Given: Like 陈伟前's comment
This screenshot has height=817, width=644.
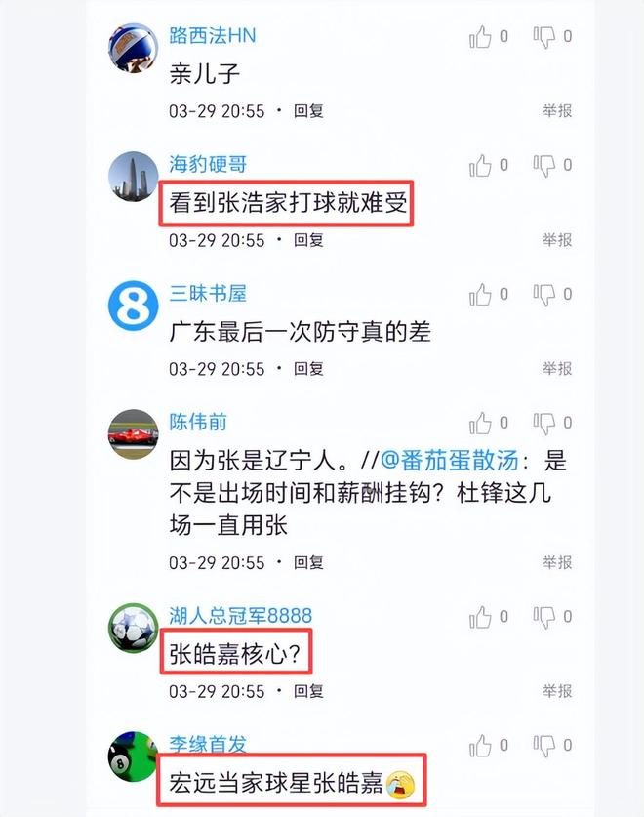Looking at the screenshot, I should coord(480,423).
